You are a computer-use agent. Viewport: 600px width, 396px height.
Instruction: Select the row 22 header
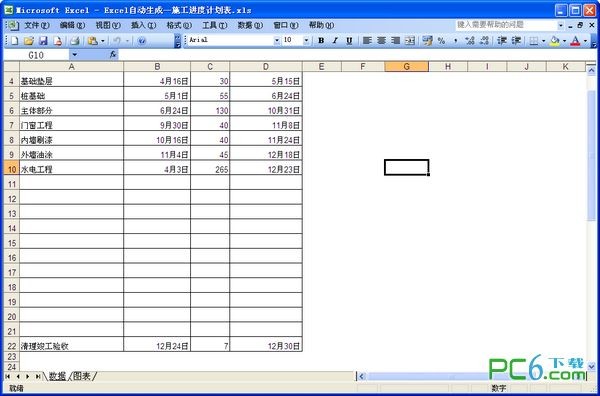(12, 346)
